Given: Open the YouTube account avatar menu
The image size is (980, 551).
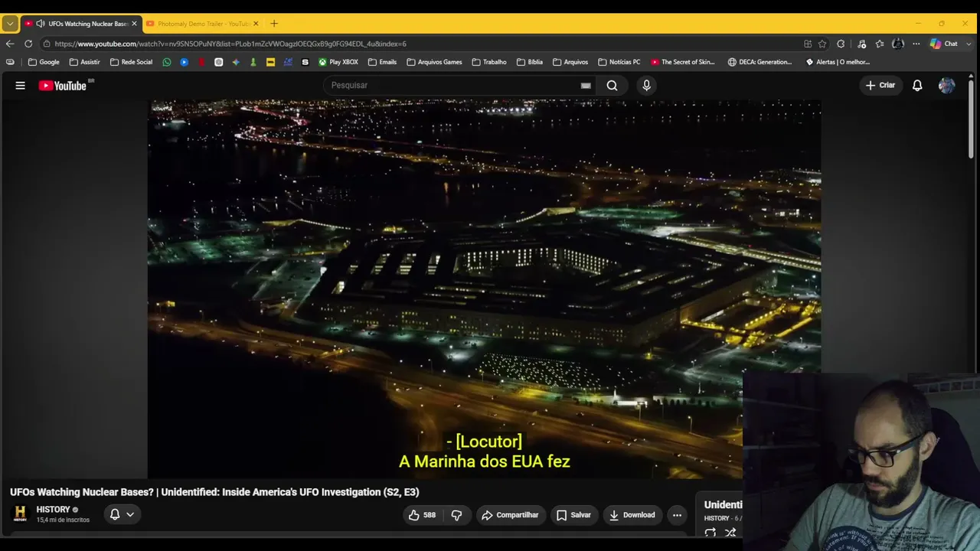Looking at the screenshot, I should pos(946,86).
